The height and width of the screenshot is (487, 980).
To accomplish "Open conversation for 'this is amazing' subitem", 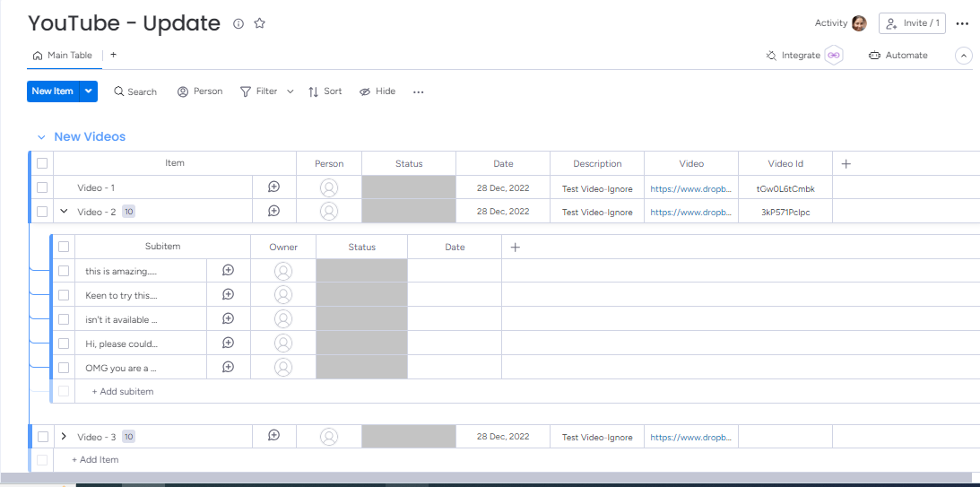I will (228, 270).
